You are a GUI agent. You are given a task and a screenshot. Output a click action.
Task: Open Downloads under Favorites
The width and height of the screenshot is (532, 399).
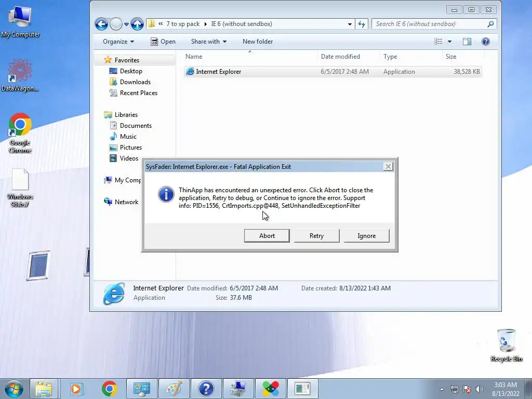135,82
